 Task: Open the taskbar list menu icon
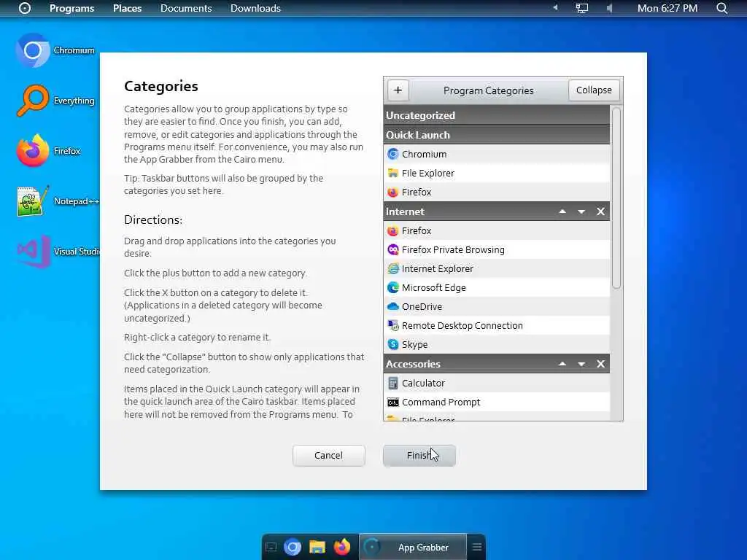click(x=477, y=547)
